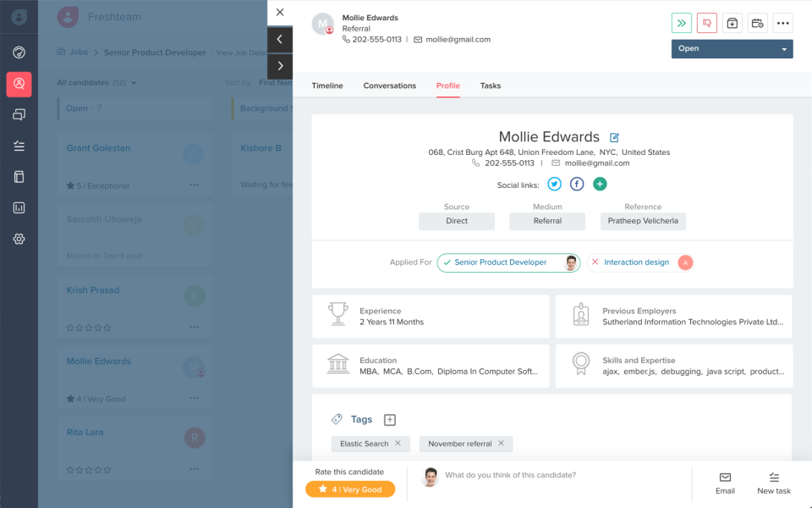812x508 pixels.
Task: Add a new social link plus icon
Action: [600, 184]
